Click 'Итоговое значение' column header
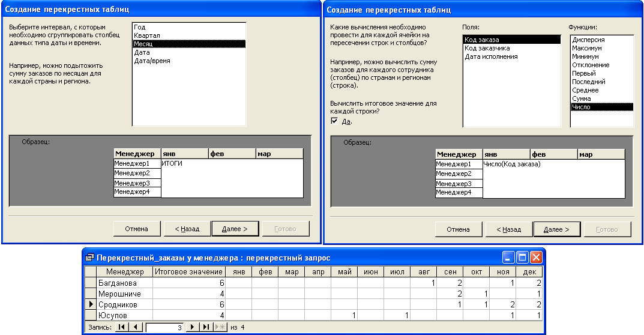The image size is (644, 335). click(189, 272)
